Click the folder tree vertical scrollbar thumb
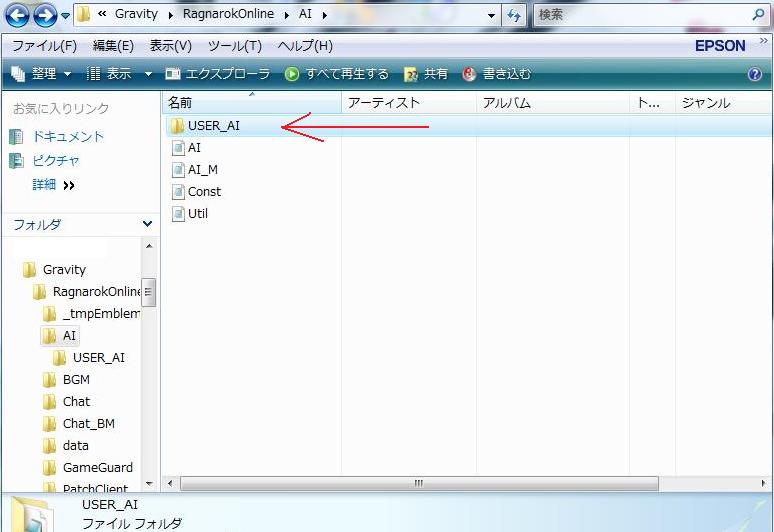The height and width of the screenshot is (532, 774). coord(149,292)
